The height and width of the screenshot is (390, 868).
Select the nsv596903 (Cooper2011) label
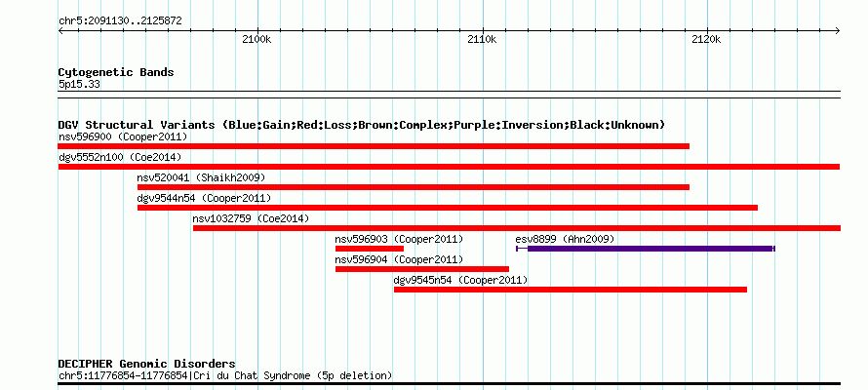tap(399, 239)
